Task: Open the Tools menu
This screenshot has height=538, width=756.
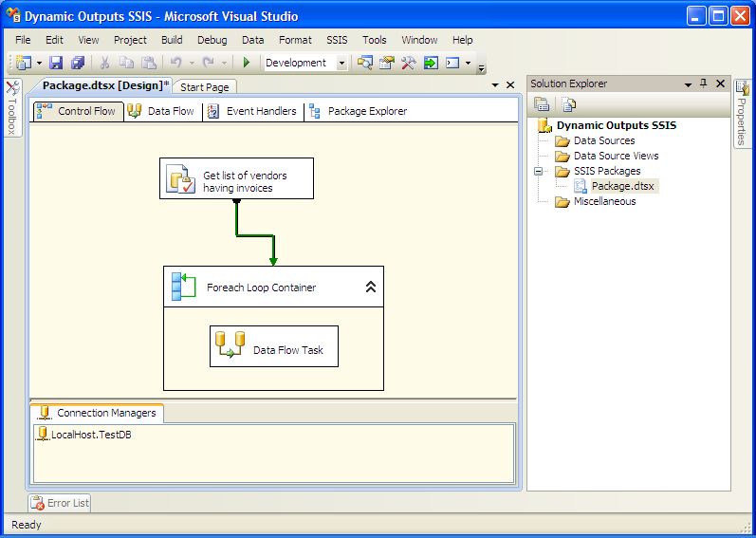Action: [374, 40]
